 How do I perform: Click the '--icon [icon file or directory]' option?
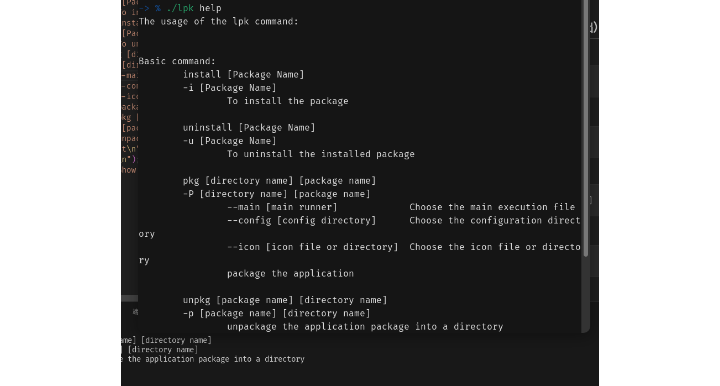click(312, 247)
